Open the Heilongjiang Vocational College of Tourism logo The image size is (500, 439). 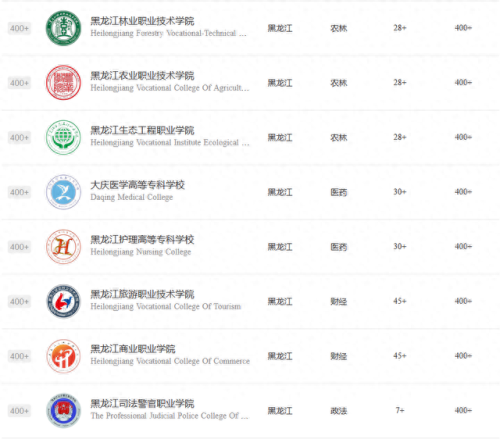pos(63,301)
